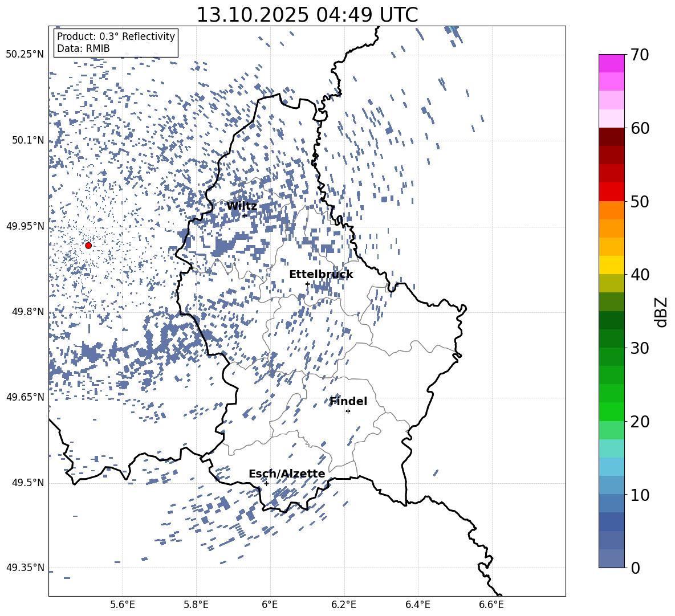Click the 30 tick label on colorbar

(x=640, y=348)
